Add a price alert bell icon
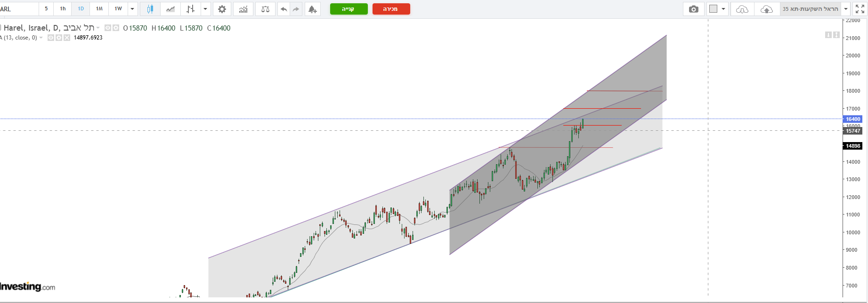 tap(312, 9)
